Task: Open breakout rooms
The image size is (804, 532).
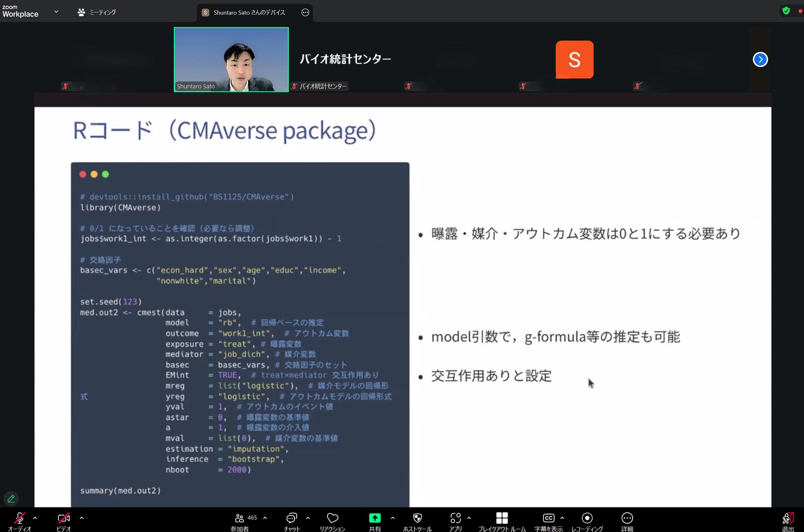Action: pyautogui.click(x=501, y=519)
